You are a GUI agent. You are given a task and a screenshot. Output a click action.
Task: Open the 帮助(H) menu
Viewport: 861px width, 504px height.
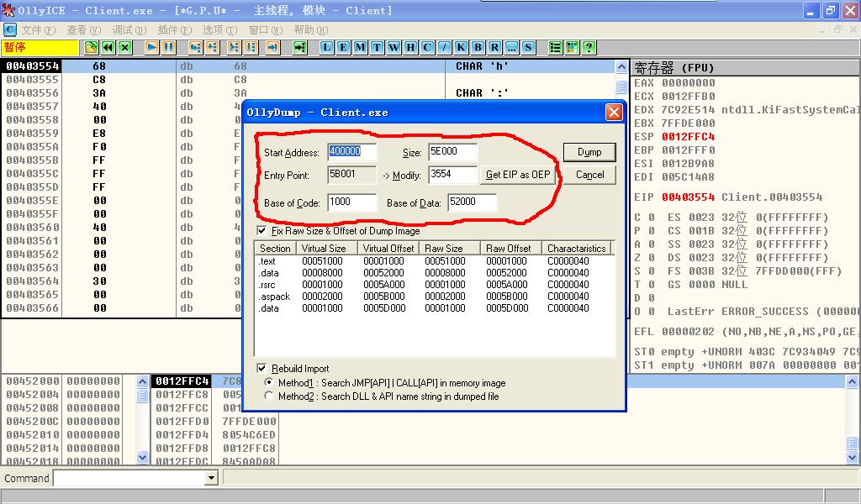[310, 29]
